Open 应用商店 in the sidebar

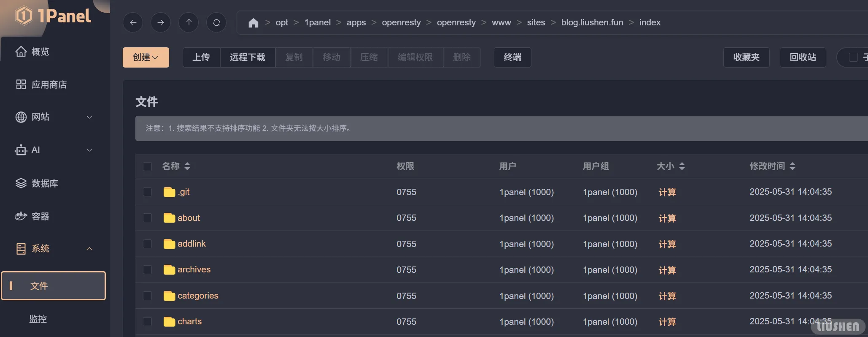pos(49,84)
